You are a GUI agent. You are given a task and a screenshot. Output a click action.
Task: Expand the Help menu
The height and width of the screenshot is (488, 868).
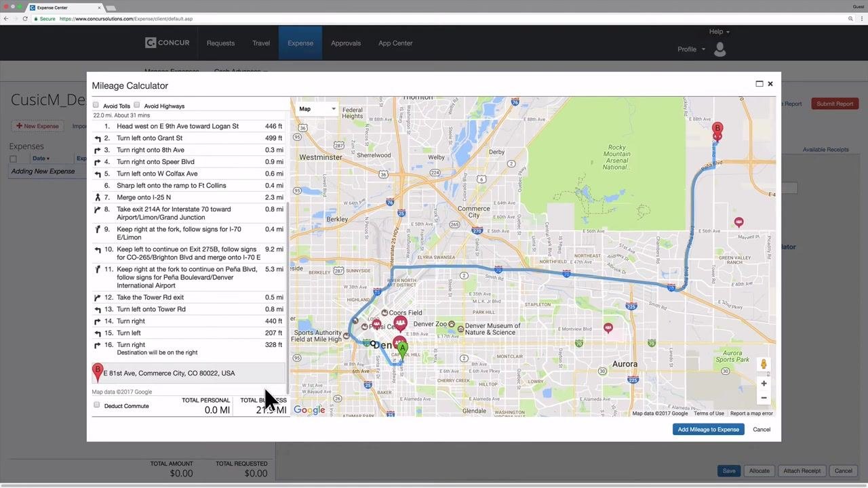[x=719, y=32]
